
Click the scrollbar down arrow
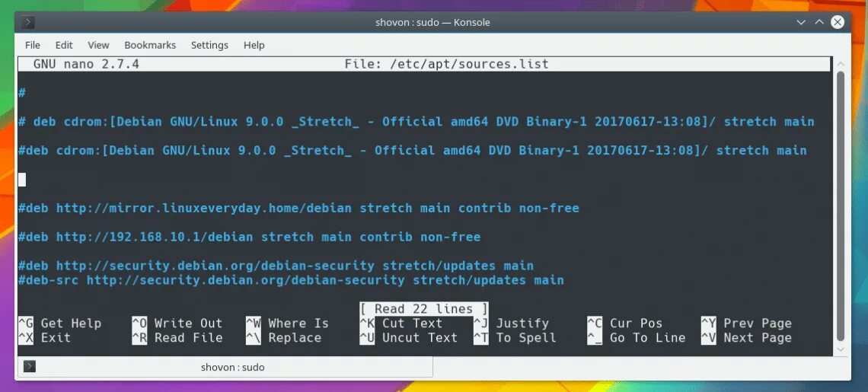click(x=841, y=350)
